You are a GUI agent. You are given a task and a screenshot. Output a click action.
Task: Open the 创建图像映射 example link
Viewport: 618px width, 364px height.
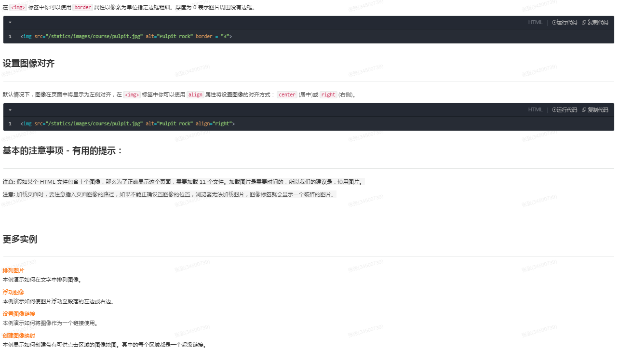coord(19,336)
